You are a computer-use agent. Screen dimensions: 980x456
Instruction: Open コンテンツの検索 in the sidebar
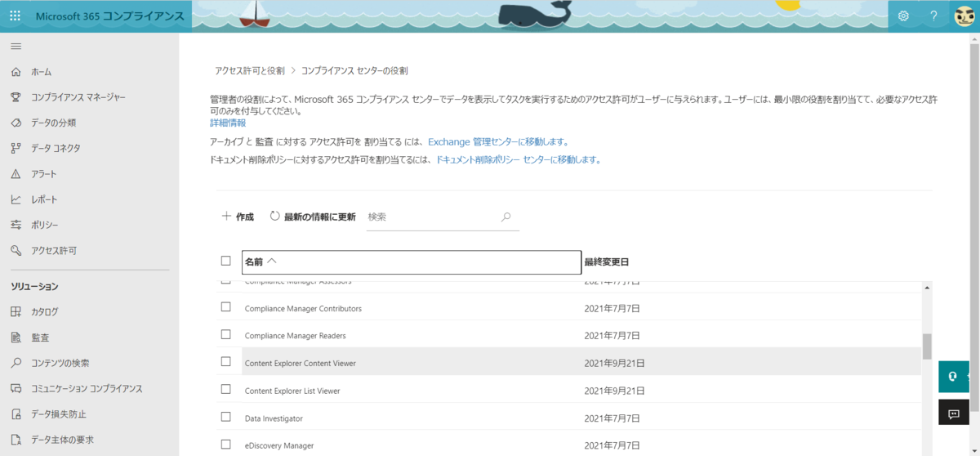60,363
